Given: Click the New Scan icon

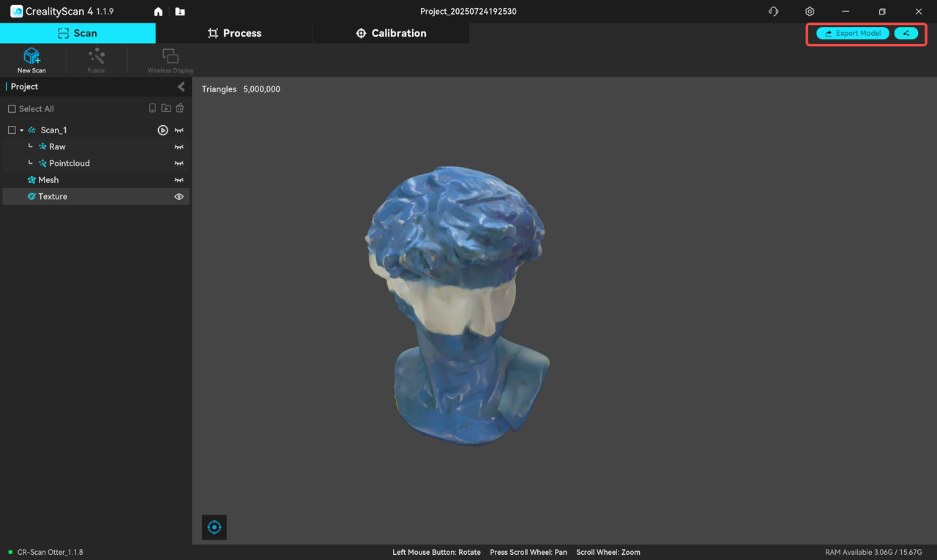Looking at the screenshot, I should click(x=31, y=59).
